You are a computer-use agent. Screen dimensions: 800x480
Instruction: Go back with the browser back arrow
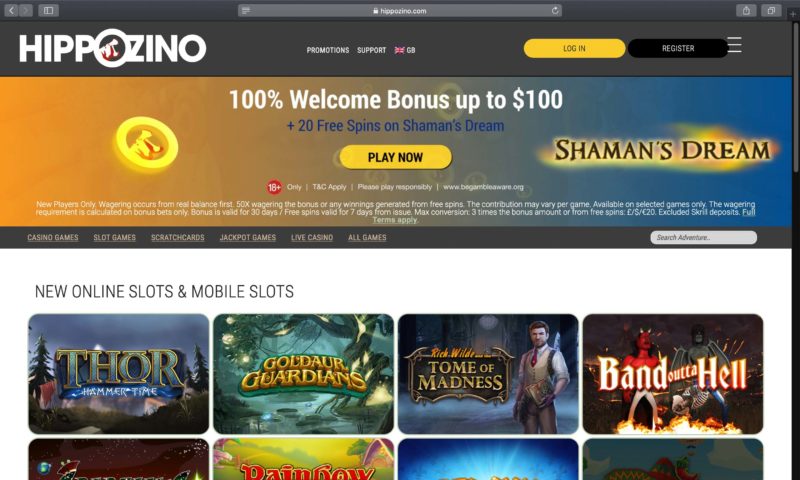[11, 10]
